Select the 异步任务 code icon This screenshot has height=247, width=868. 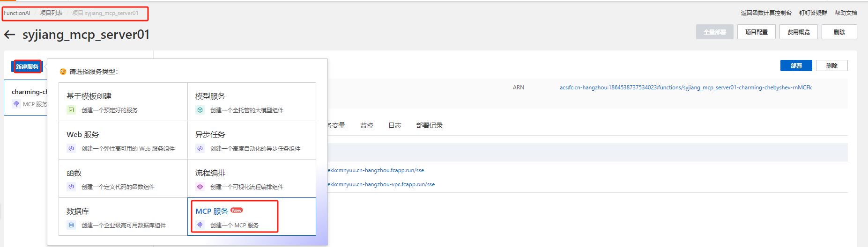[x=200, y=148]
